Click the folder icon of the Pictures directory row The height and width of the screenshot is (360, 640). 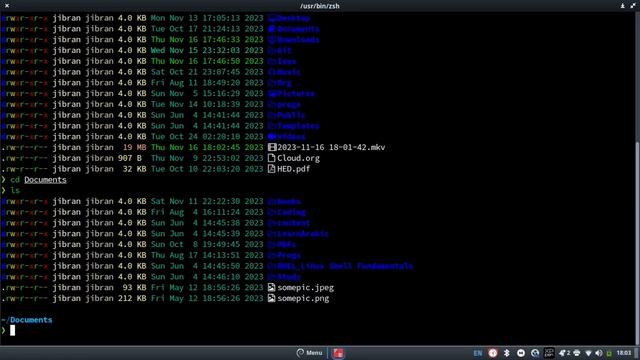click(272, 93)
